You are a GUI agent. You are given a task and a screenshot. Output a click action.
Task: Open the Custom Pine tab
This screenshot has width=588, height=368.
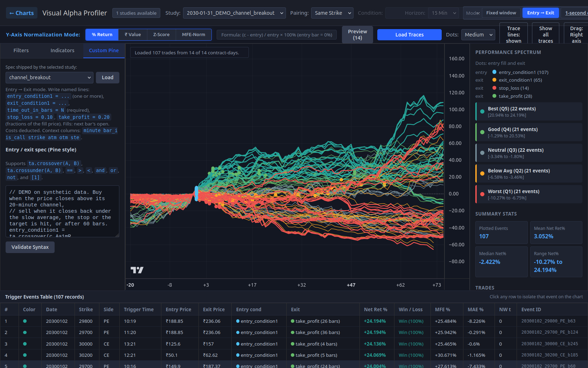click(x=104, y=50)
